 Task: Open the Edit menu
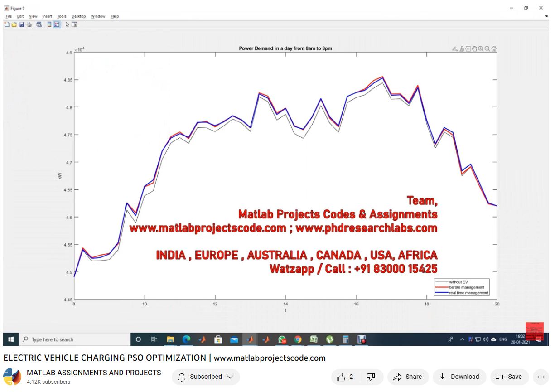tap(20, 16)
